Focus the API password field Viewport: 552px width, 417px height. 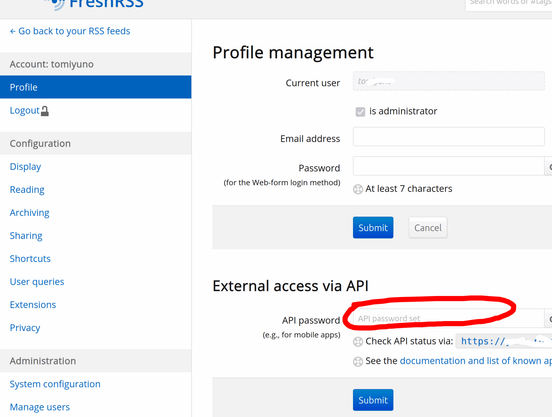tap(449, 318)
